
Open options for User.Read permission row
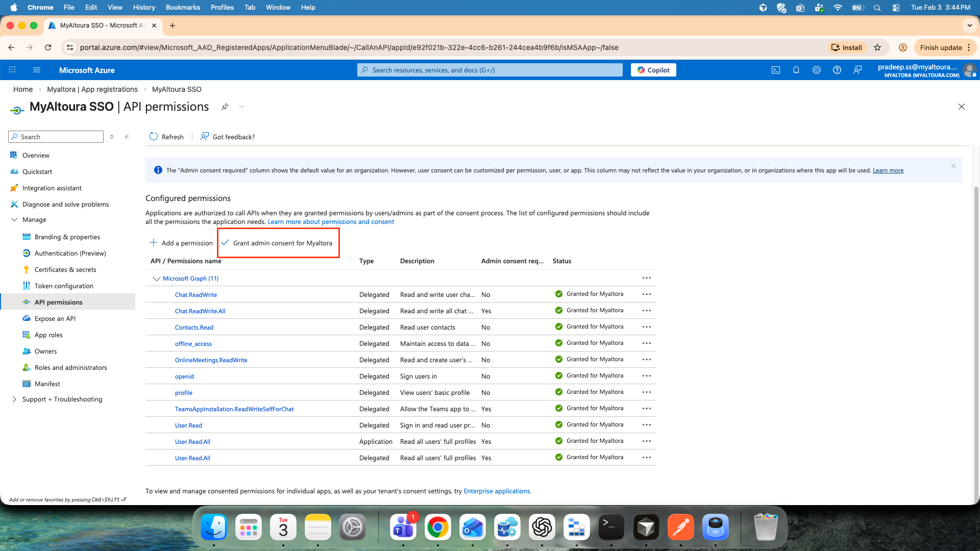click(647, 425)
